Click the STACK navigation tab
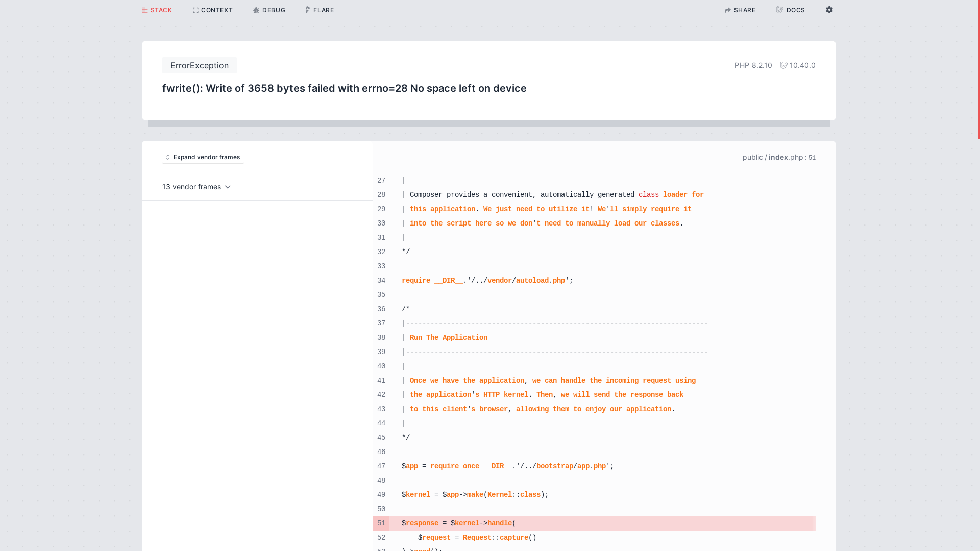The image size is (980, 551). coord(157,10)
